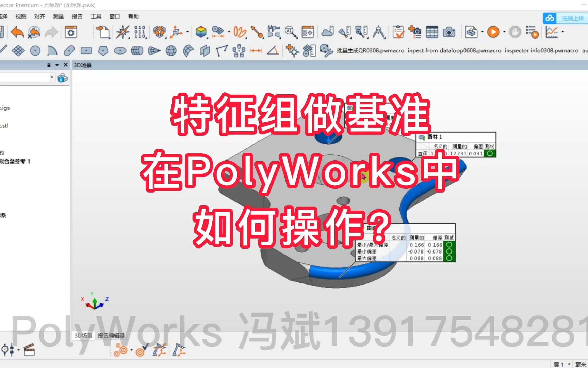Open dropdown beside report layer icon
The height and width of the screenshot is (368, 588).
pos(482,32)
